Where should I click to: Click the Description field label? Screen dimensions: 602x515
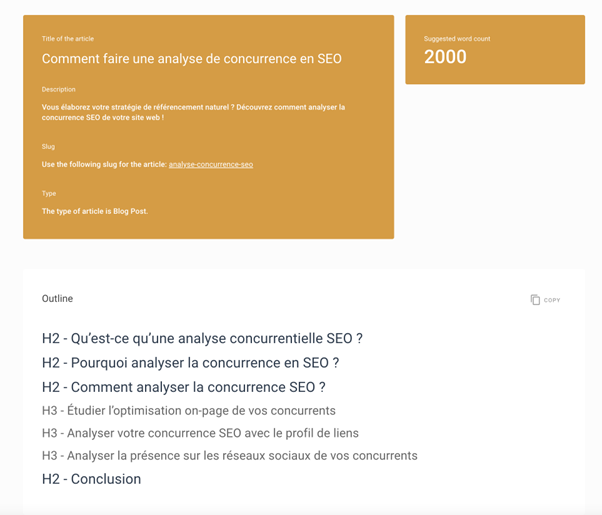click(58, 89)
